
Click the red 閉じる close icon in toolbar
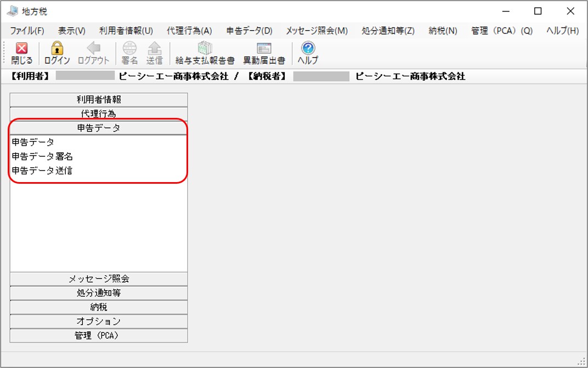click(22, 48)
